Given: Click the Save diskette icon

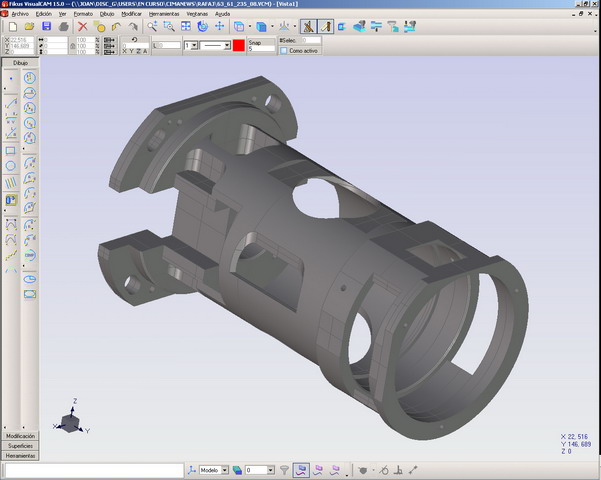Looking at the screenshot, I should point(46,27).
